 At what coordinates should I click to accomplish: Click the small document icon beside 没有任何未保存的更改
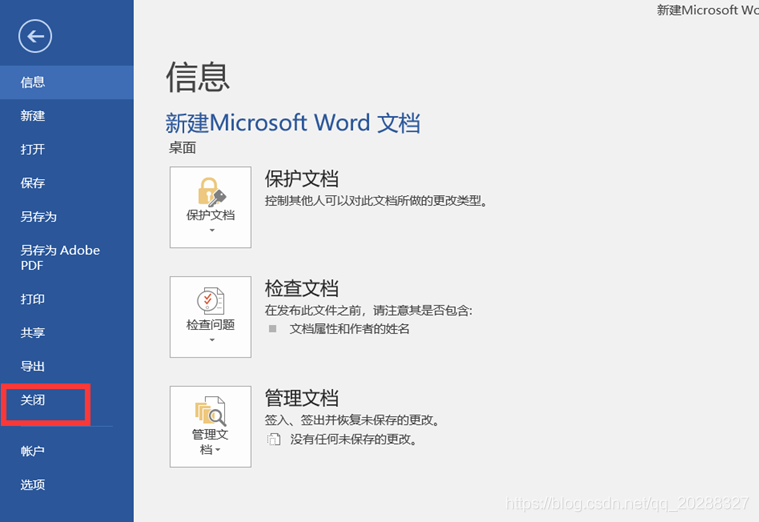273,439
